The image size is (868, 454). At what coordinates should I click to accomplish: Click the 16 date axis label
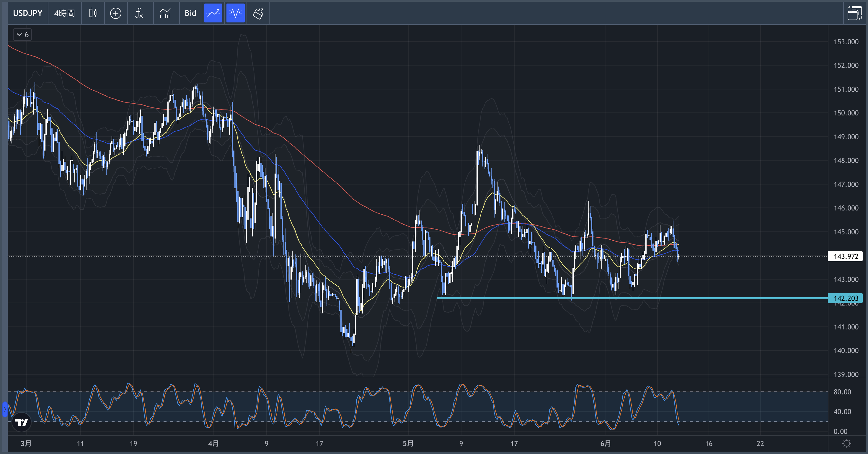coord(709,443)
